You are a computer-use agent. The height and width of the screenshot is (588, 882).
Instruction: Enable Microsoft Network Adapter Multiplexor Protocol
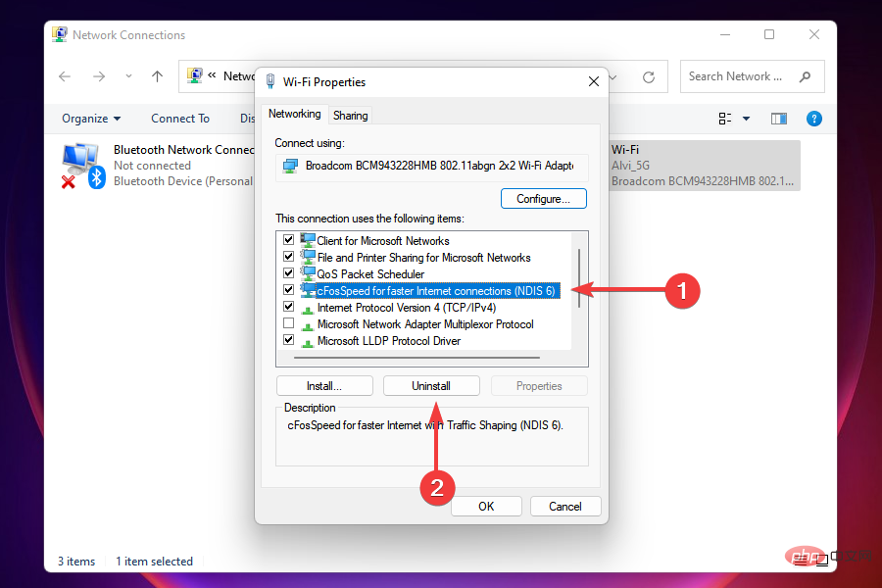288,323
